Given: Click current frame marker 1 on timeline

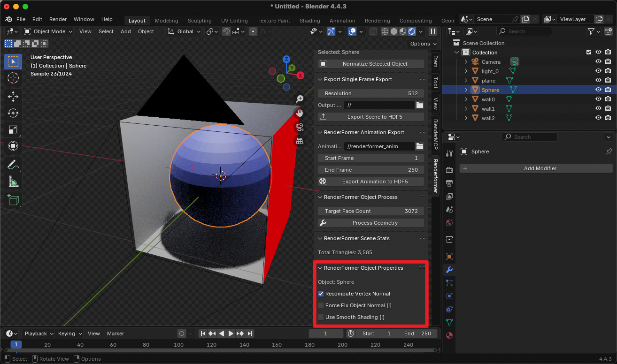Looking at the screenshot, I should tap(16, 345).
